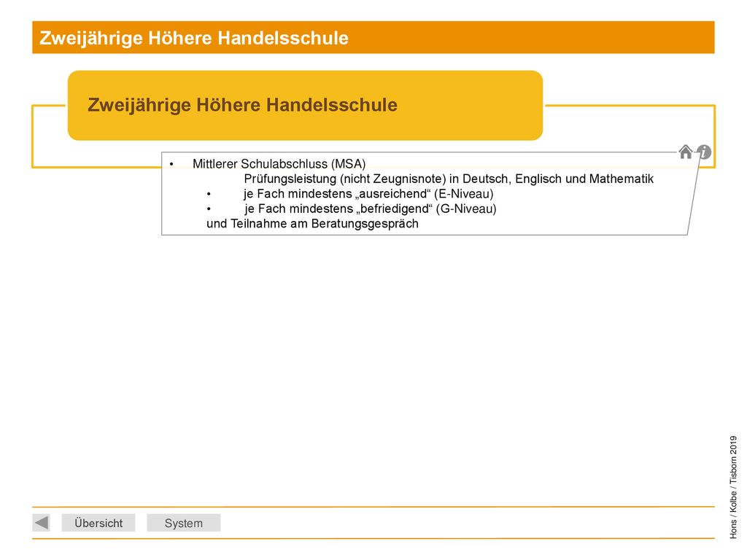Click the (E-Niveau) text
Image resolution: width=747 pixels, height=560 pixels.
coord(463,194)
